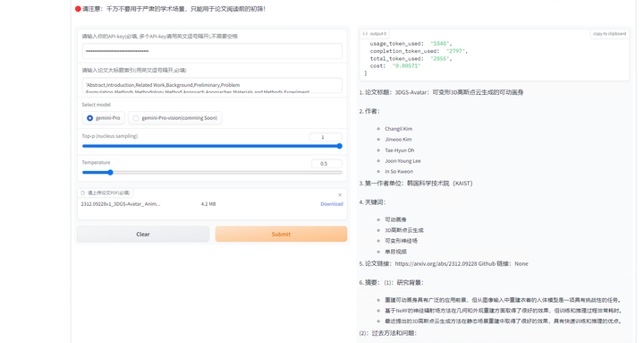
Task: Click author name Tae-Hyun Oh
Action: tap(399, 150)
